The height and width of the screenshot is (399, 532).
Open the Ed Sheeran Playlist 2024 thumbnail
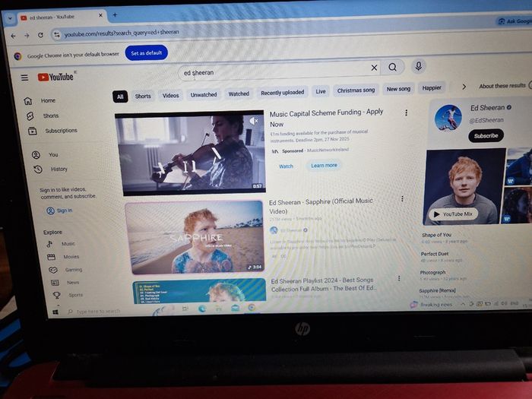pos(199,291)
